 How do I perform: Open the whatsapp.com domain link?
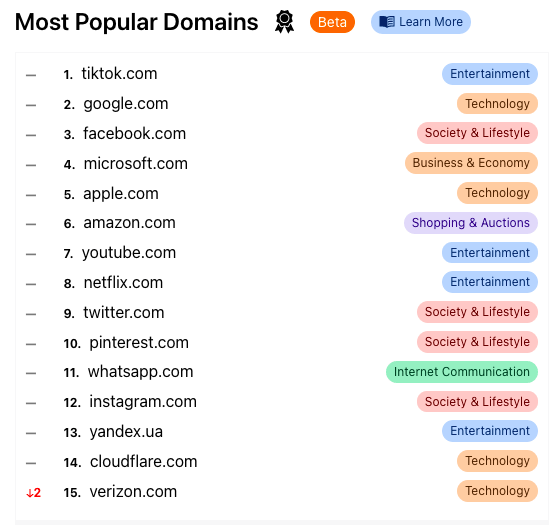coord(140,372)
